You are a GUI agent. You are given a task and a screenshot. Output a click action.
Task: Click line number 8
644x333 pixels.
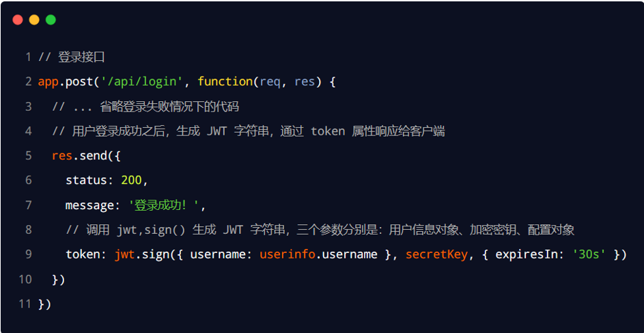[x=28, y=230]
